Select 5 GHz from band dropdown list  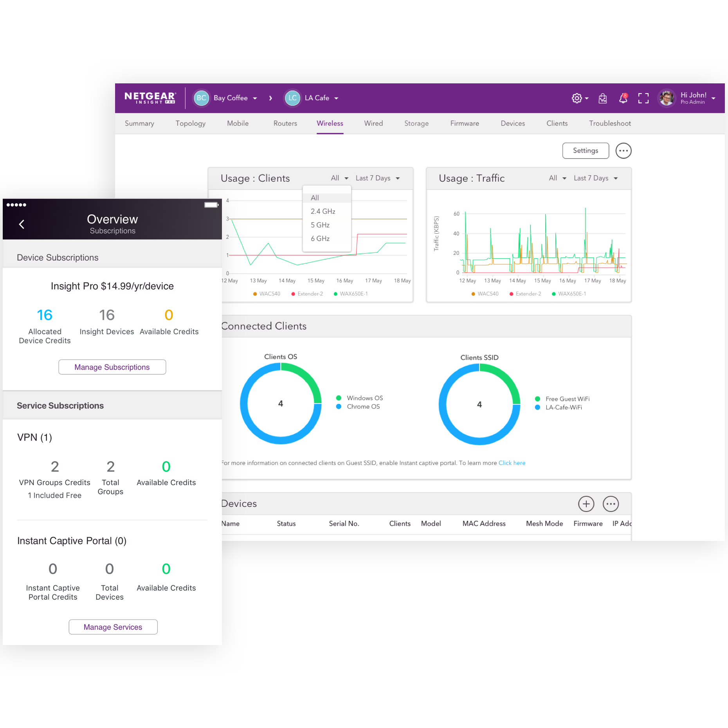(320, 225)
